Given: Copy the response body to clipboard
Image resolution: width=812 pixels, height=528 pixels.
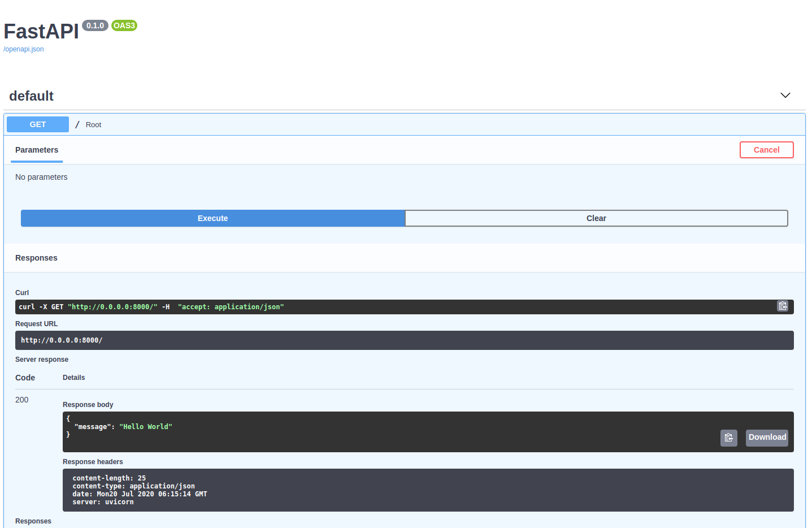Looking at the screenshot, I should coord(729,438).
